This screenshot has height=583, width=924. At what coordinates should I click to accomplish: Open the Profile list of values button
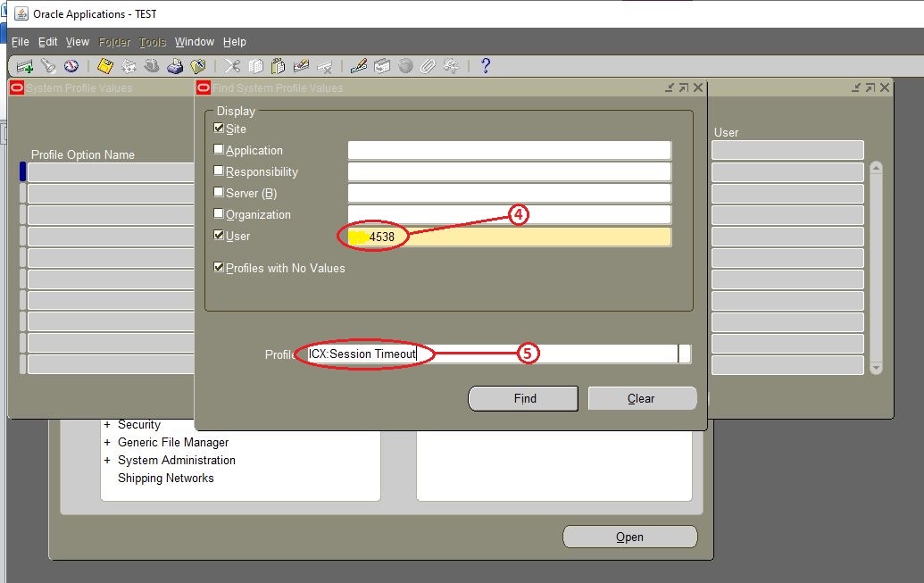tap(685, 354)
